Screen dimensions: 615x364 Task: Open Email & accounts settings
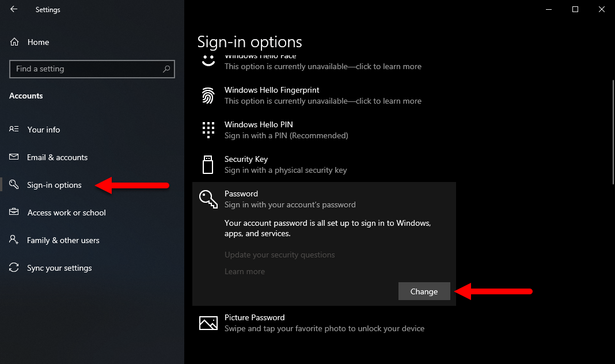(57, 157)
